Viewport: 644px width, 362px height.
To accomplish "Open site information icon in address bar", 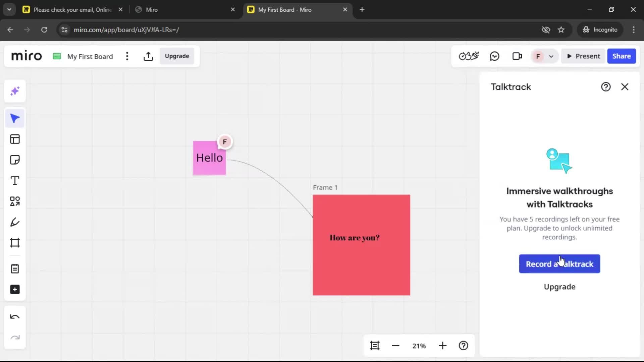I will (64, 30).
